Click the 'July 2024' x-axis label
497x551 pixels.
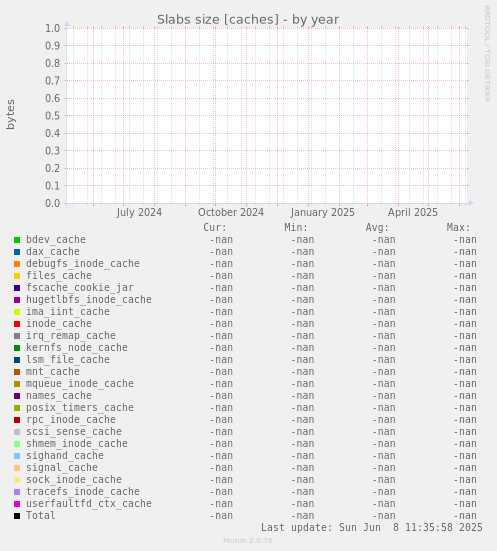(x=139, y=212)
